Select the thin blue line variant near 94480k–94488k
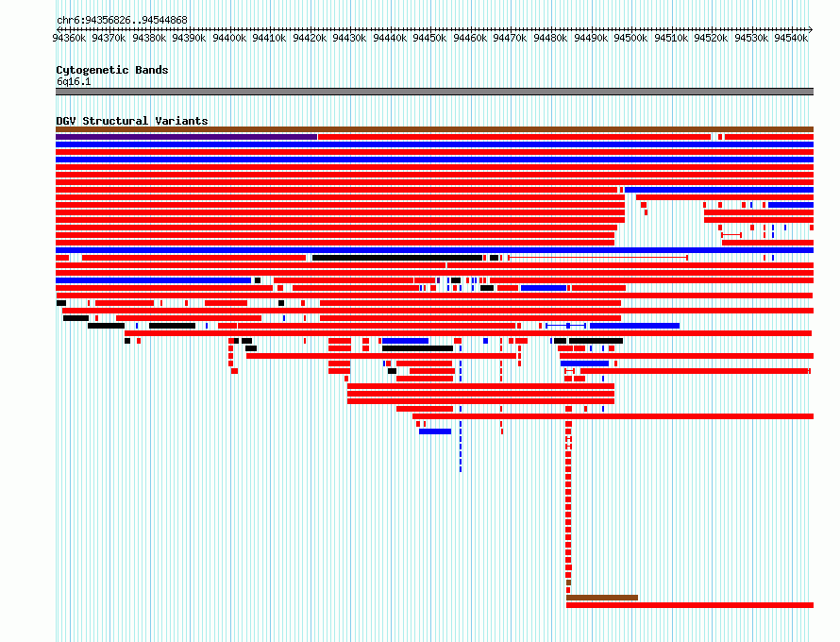This screenshot has height=642, width=840. [x=565, y=326]
